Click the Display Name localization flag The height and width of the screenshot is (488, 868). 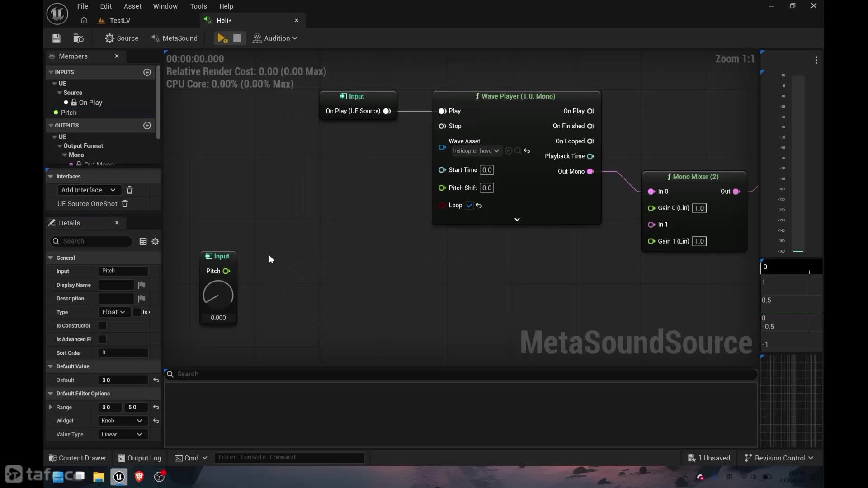[142, 285]
